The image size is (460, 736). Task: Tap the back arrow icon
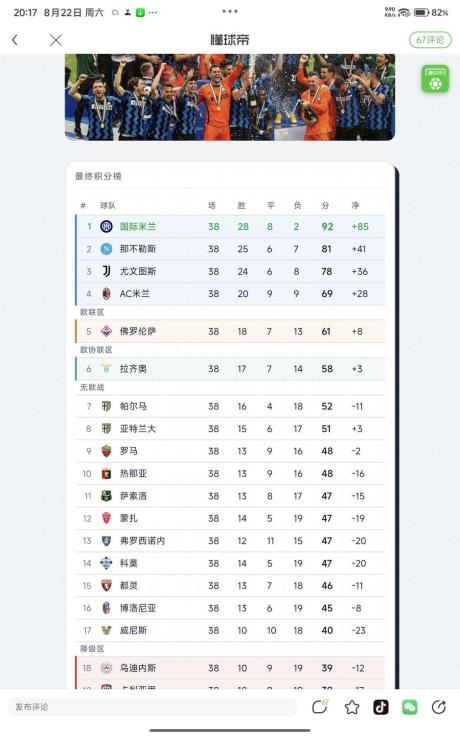click(x=15, y=40)
